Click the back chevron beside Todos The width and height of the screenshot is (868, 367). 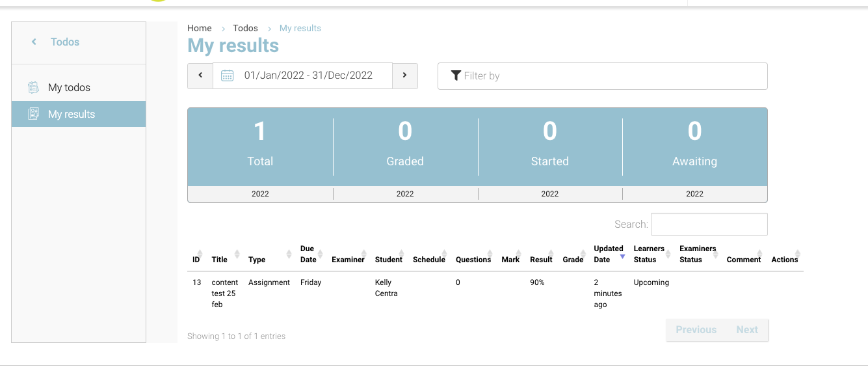(34, 42)
